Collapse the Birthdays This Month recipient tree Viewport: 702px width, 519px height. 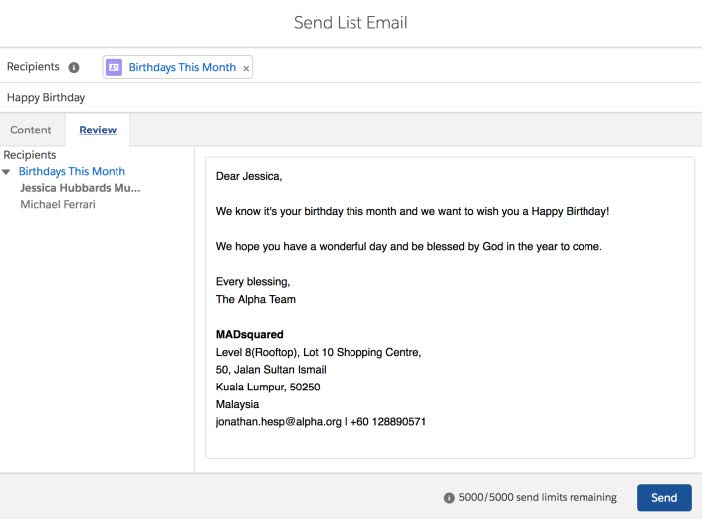point(6,172)
